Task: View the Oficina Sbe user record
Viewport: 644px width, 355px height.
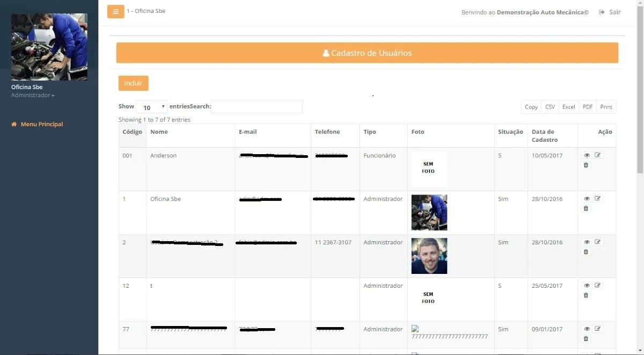Action: pos(587,199)
